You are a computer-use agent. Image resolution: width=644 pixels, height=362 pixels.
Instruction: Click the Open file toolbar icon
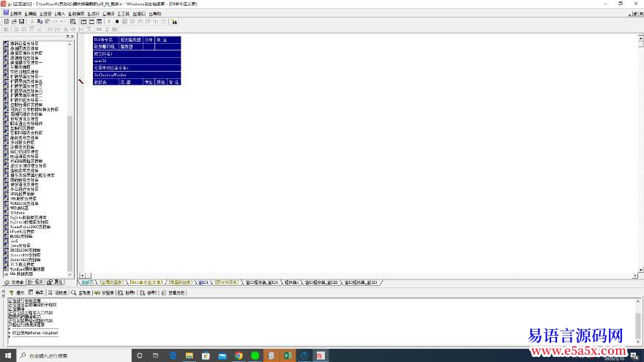point(13,22)
